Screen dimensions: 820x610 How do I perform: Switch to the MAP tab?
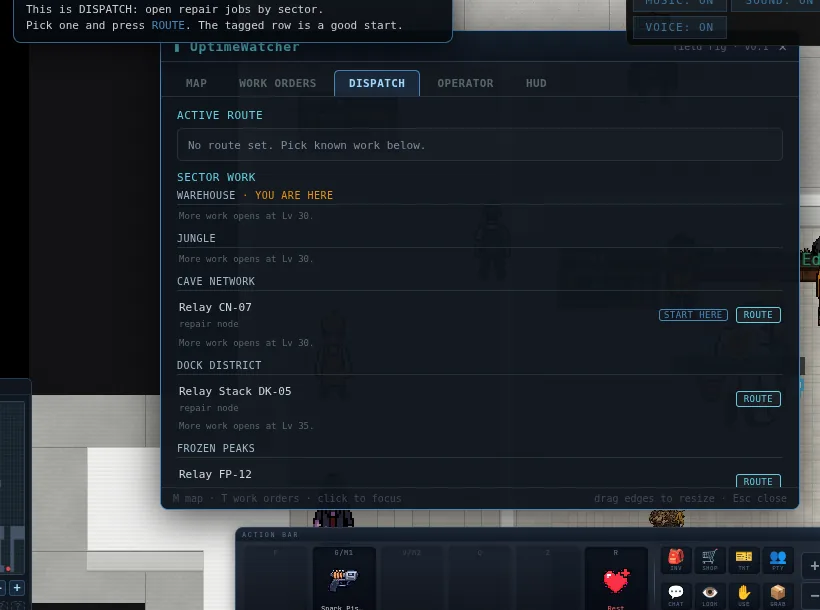point(196,83)
